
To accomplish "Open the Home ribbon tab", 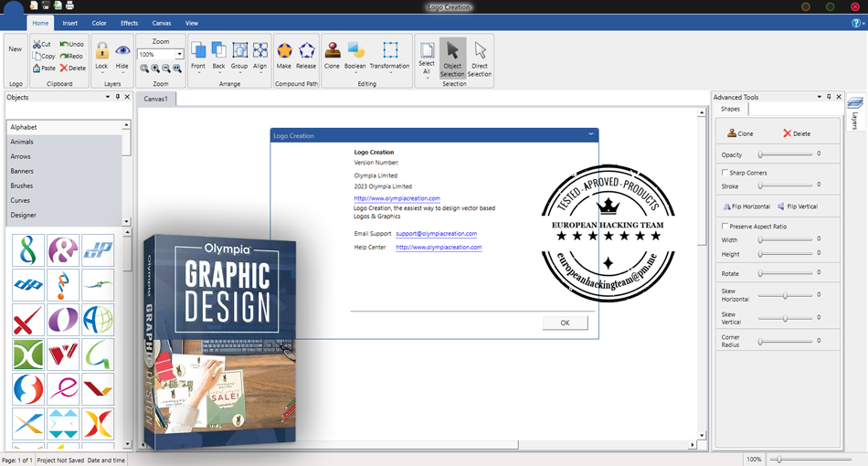I will 40,23.
